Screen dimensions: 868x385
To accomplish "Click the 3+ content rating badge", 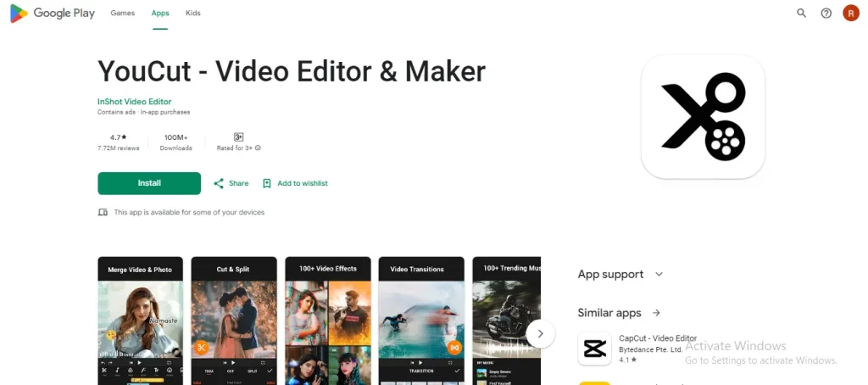I will [238, 137].
